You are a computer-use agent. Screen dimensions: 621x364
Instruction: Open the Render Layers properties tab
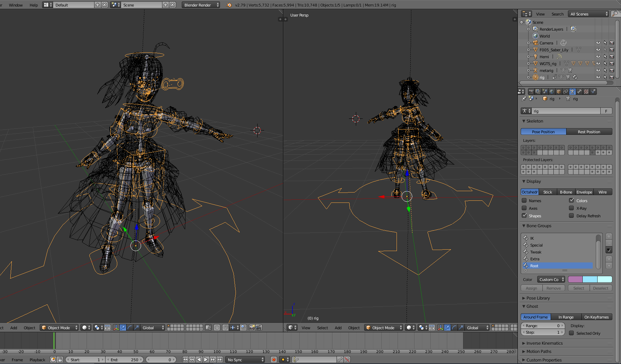pos(538,92)
